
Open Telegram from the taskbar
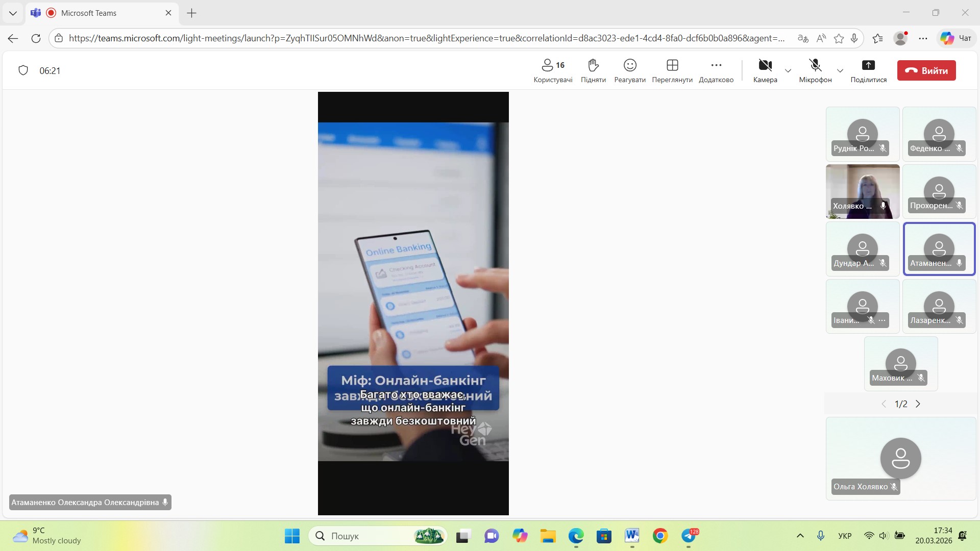(689, 536)
